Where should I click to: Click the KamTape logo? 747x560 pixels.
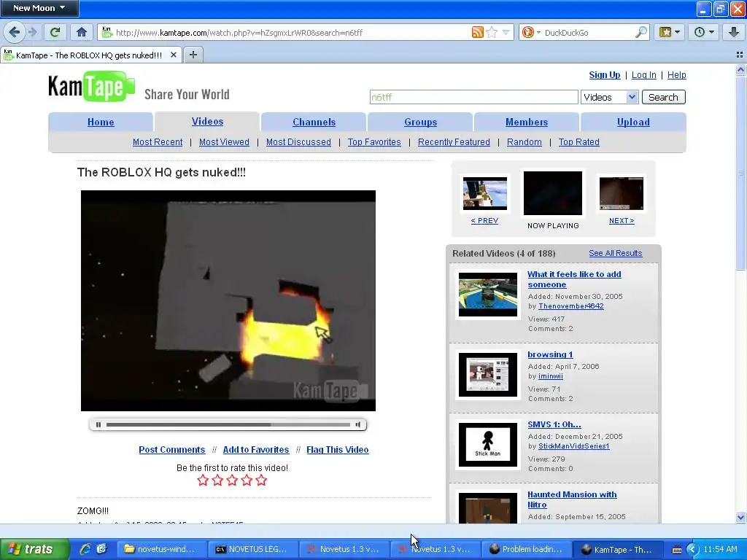point(91,87)
